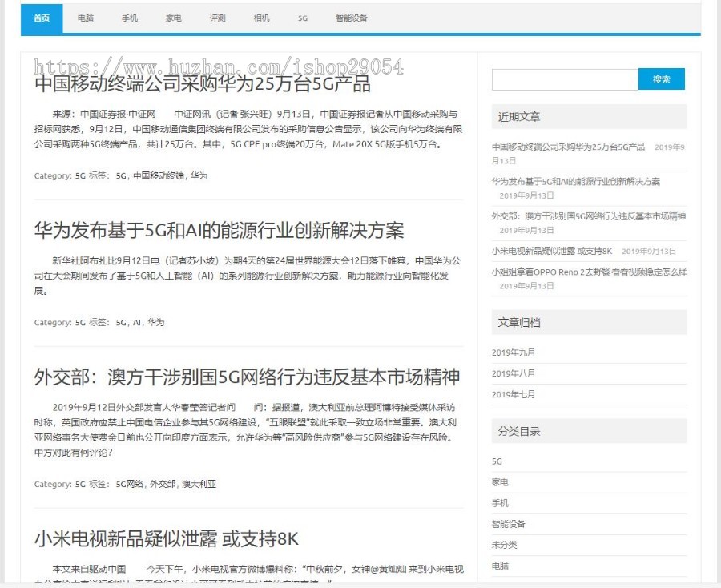Open the 5G menu in the navbar
The image size is (721, 588).
coord(302,18)
